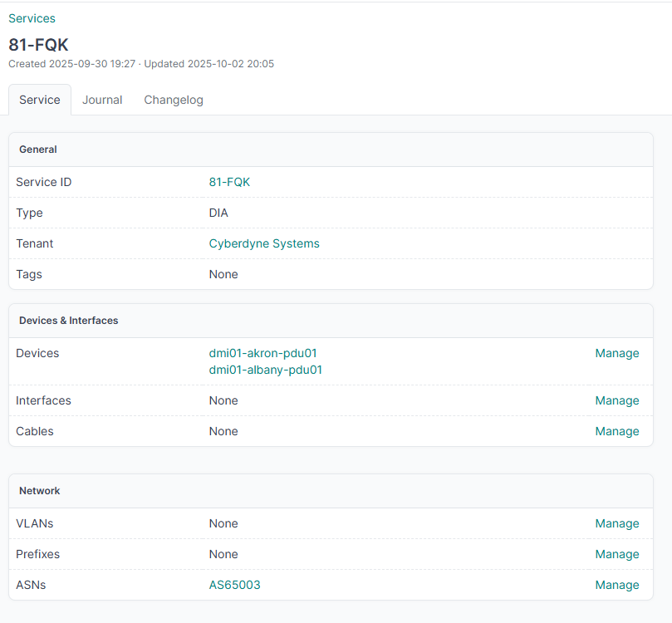
Task: Click the Services breadcrumb link
Action: click(32, 18)
